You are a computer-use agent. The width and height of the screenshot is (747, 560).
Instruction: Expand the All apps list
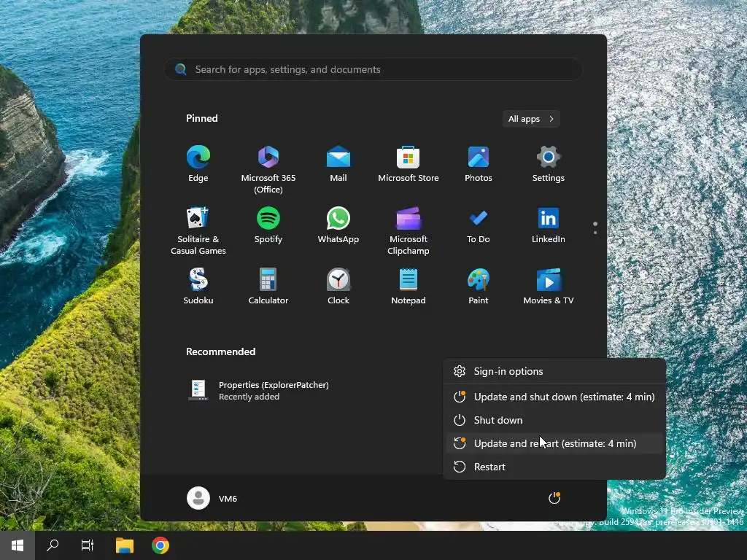coord(531,119)
